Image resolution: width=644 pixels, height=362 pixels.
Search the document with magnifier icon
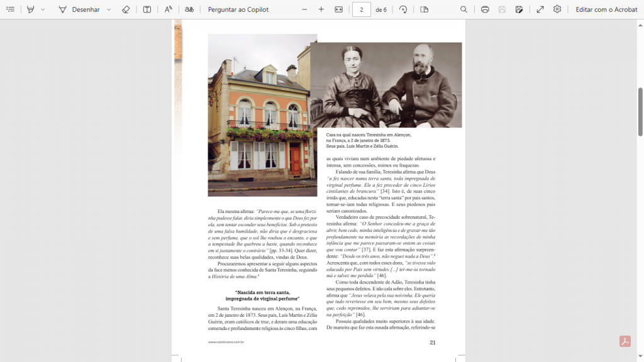[464, 9]
